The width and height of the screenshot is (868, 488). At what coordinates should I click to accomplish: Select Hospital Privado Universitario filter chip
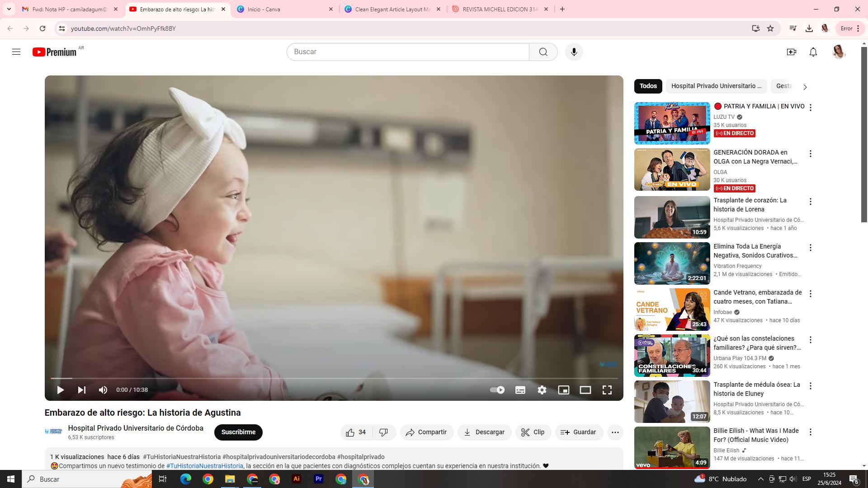716,86
